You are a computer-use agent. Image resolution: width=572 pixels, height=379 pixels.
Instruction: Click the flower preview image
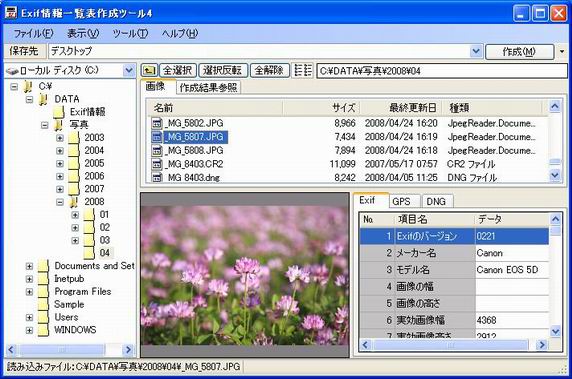click(x=245, y=275)
